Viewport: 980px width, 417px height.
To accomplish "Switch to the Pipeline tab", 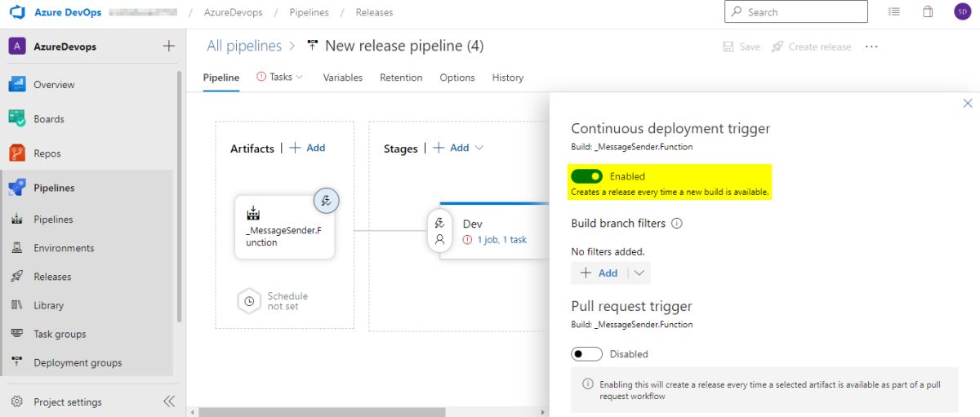I will [x=221, y=78].
